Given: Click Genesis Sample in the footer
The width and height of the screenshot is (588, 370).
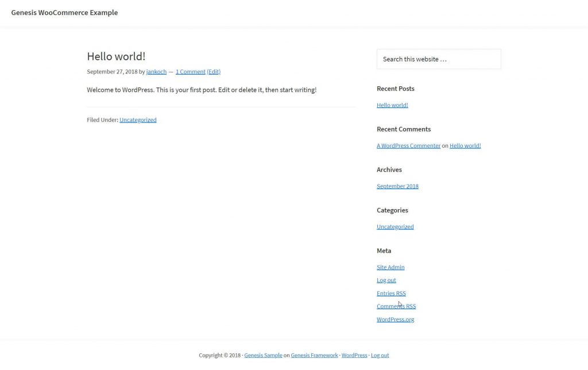Looking at the screenshot, I should [x=263, y=356].
